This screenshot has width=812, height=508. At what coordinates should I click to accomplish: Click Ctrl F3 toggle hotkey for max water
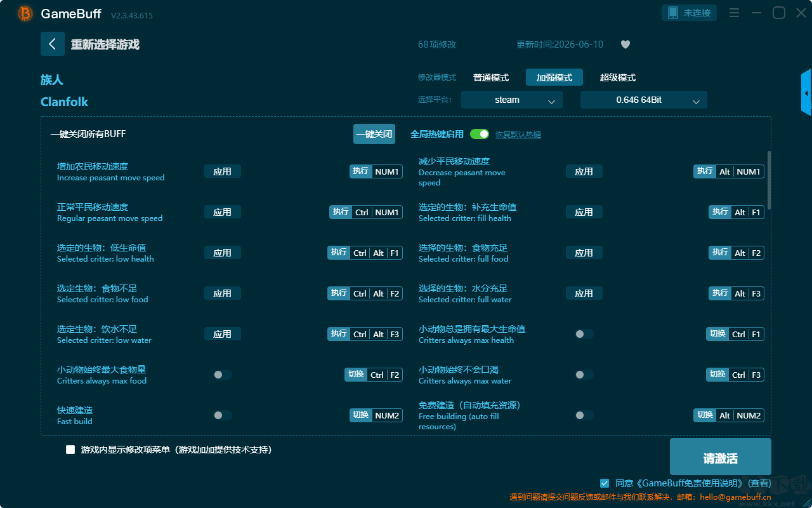coord(735,375)
